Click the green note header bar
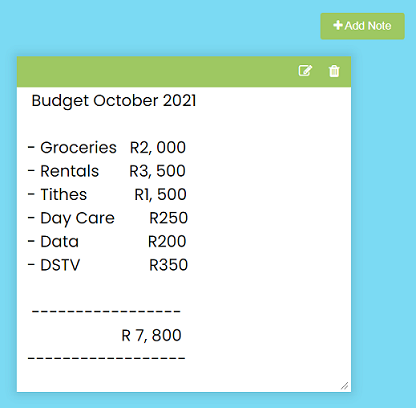Image resolution: width=416 pixels, height=408 pixels. (184, 72)
